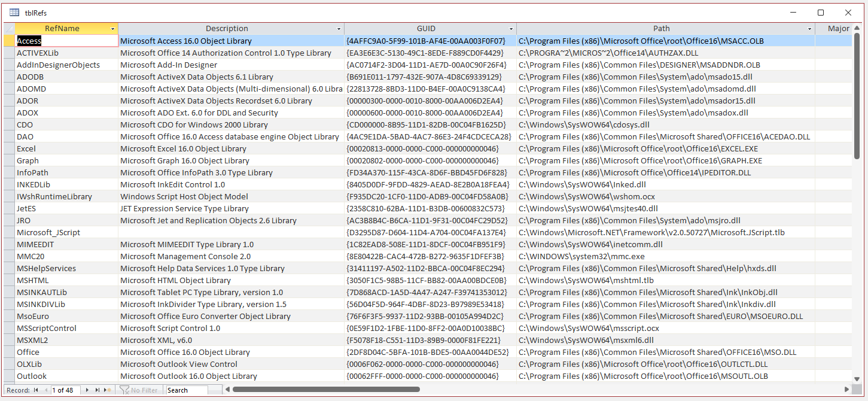Image resolution: width=868 pixels, height=401 pixels.
Task: Click the Outlook RefName cell
Action: (67, 376)
